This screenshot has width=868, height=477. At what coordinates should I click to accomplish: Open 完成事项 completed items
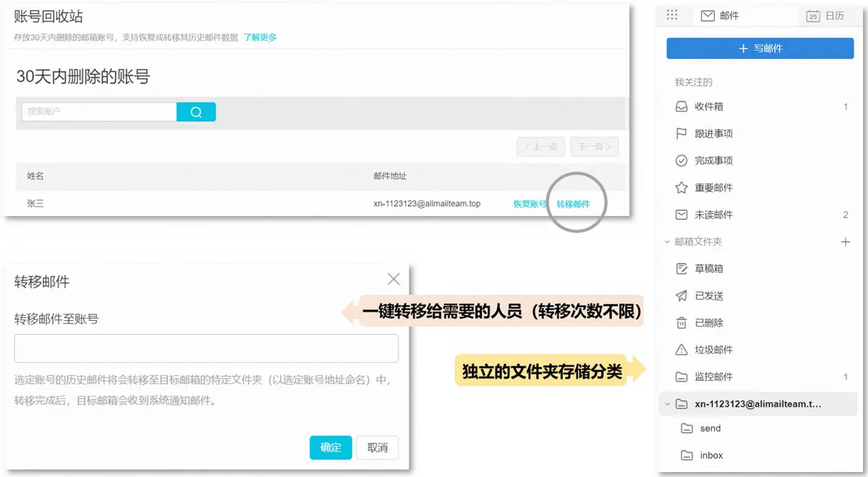(x=713, y=160)
